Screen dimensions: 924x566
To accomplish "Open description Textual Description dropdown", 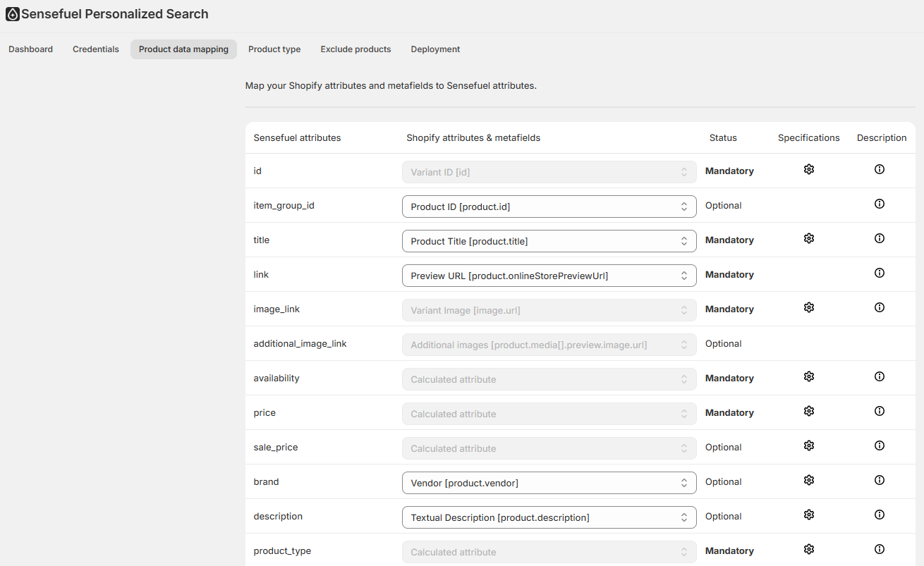I will click(x=549, y=517).
